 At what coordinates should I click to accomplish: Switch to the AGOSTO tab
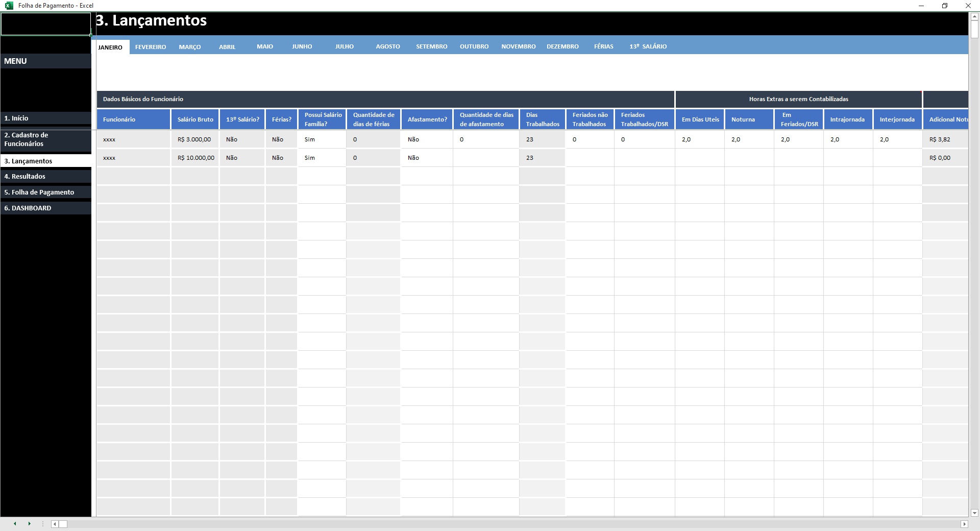tap(388, 46)
